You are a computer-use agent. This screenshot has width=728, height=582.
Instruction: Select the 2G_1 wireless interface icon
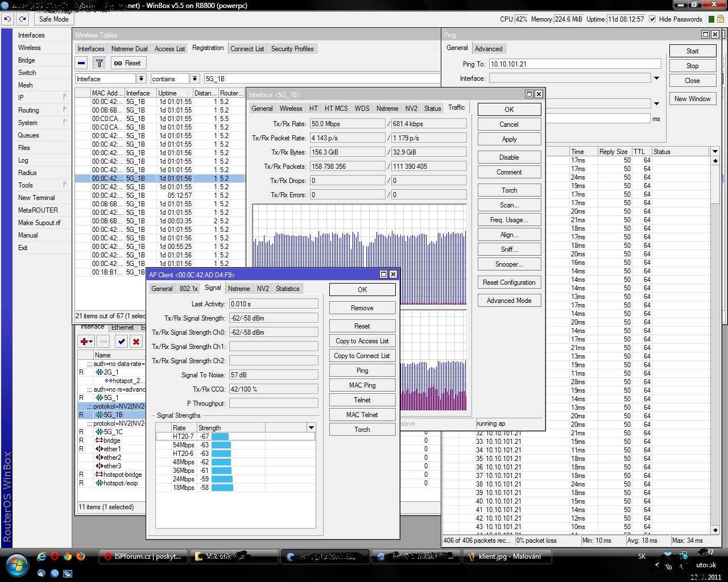[x=99, y=372]
